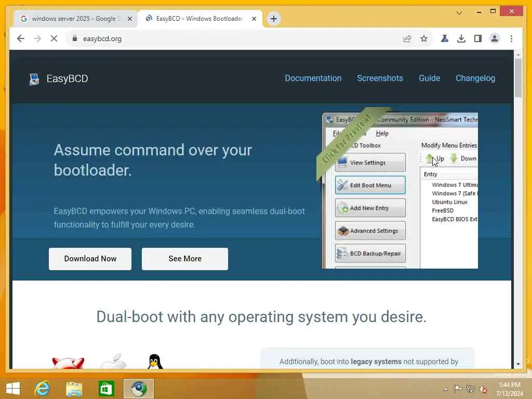The image size is (532, 399).
Task: Click the lock icon beside easybcd.org
Action: click(75, 38)
